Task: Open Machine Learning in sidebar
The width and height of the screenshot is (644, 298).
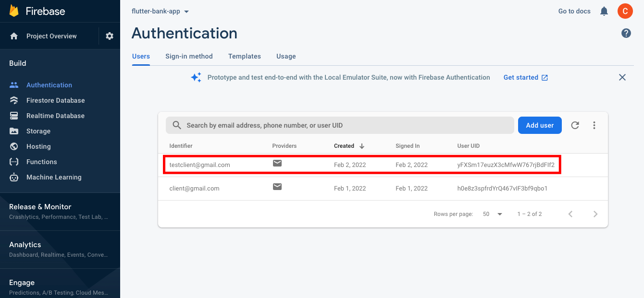Action: coord(54,177)
